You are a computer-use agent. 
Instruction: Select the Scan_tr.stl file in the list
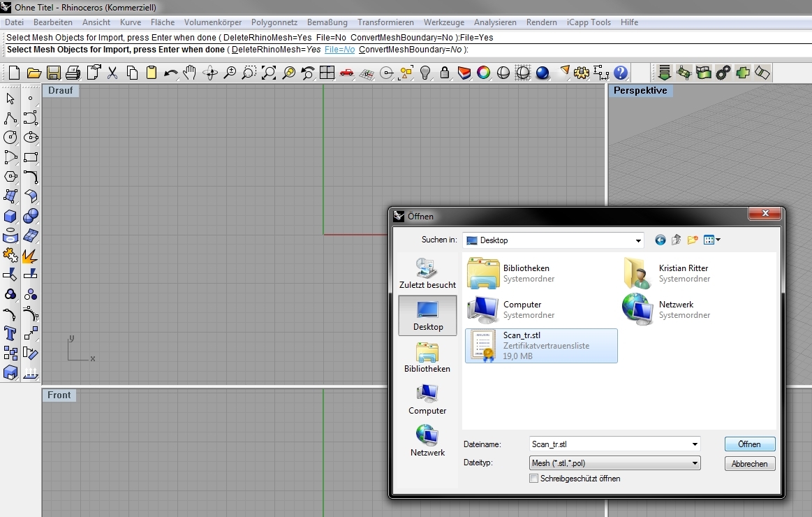pos(541,346)
